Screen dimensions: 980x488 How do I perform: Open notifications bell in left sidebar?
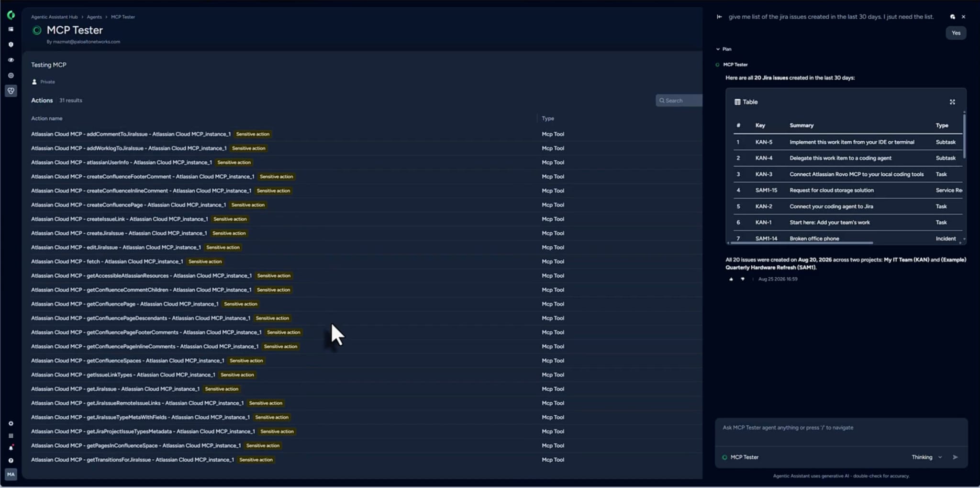coord(11,448)
